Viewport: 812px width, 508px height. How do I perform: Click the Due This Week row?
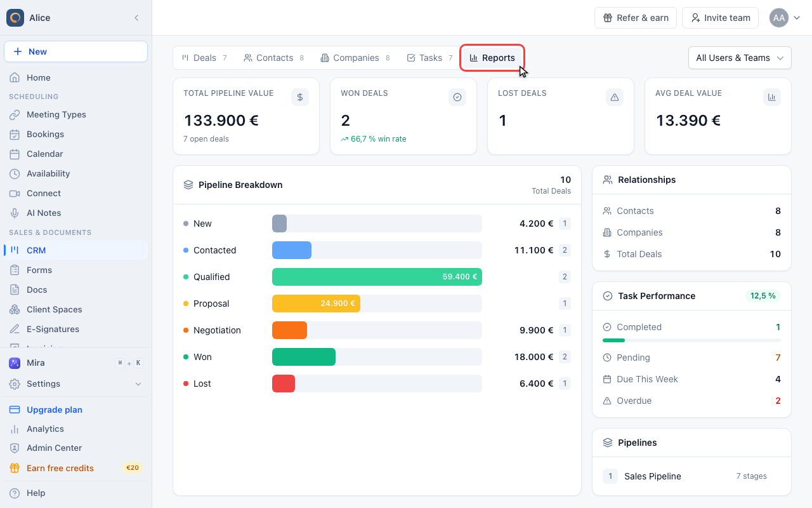pos(691,379)
